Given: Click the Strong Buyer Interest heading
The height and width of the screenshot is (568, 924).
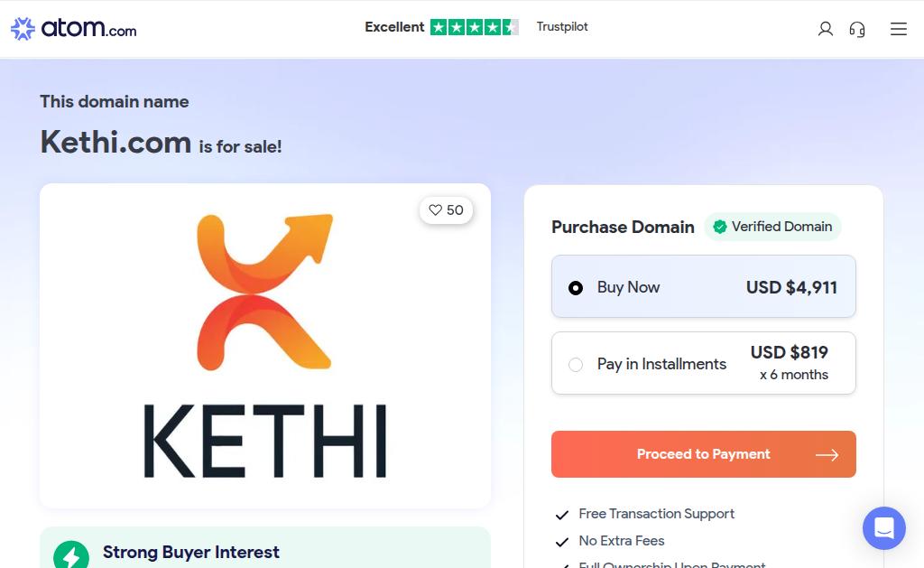Looking at the screenshot, I should click(x=191, y=552).
